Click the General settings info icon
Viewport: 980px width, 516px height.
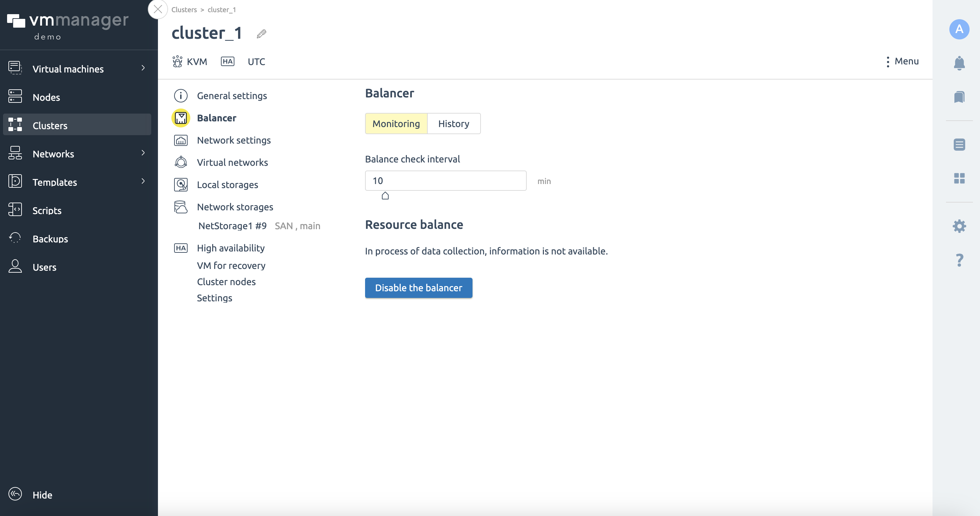tap(181, 96)
